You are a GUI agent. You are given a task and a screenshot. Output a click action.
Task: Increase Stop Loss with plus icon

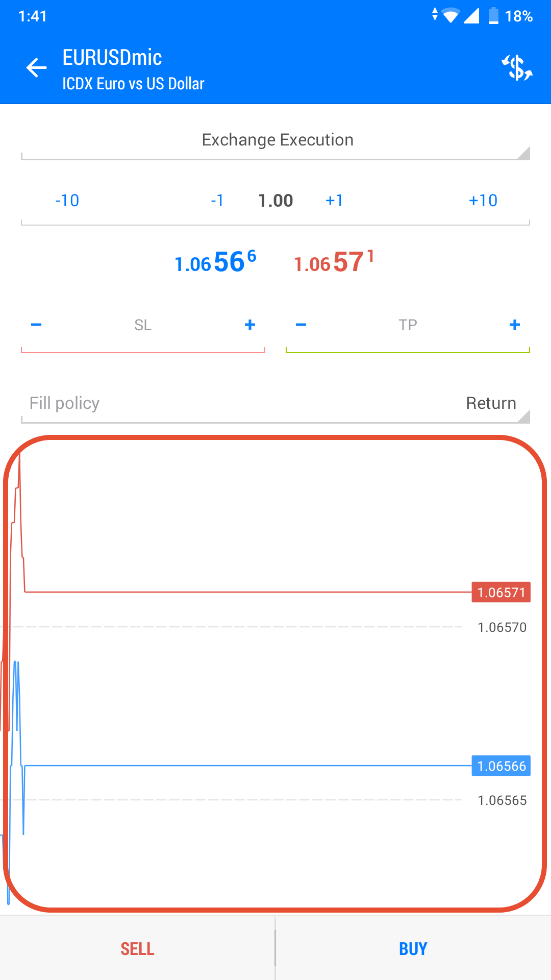(250, 325)
